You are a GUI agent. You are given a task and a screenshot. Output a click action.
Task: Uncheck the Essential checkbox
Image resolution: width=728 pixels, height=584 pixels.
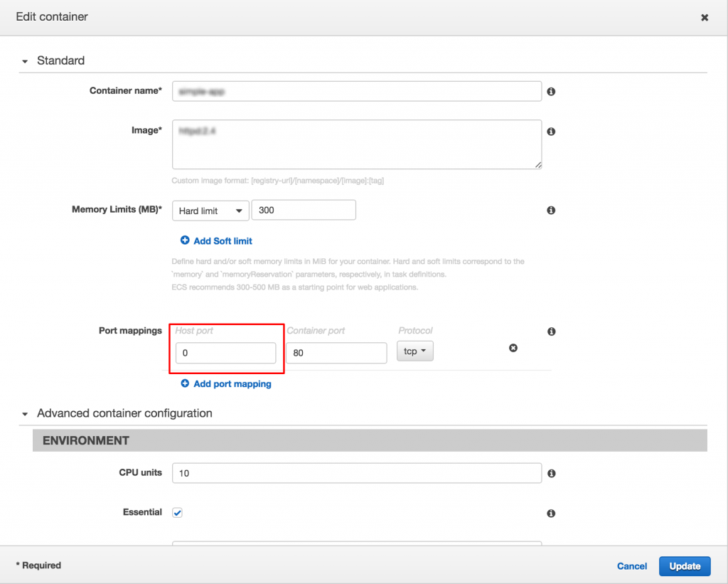point(177,512)
